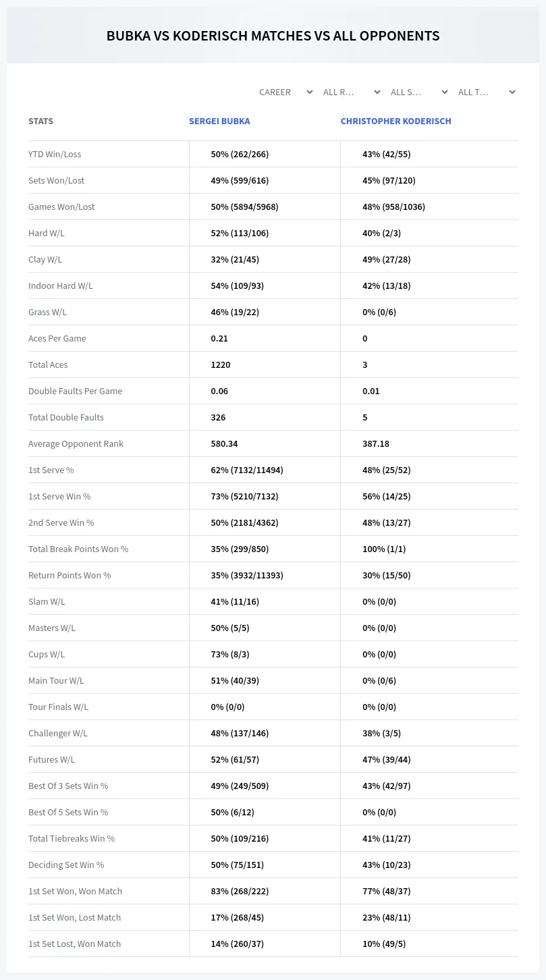Click the Deciding Set Win % label
546x980 pixels.
(66, 865)
